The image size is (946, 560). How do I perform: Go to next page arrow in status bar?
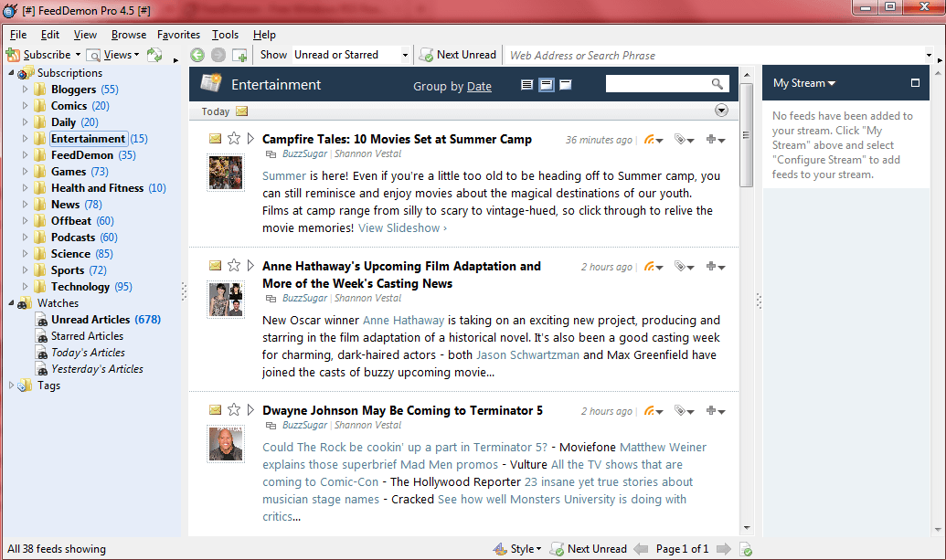(724, 548)
